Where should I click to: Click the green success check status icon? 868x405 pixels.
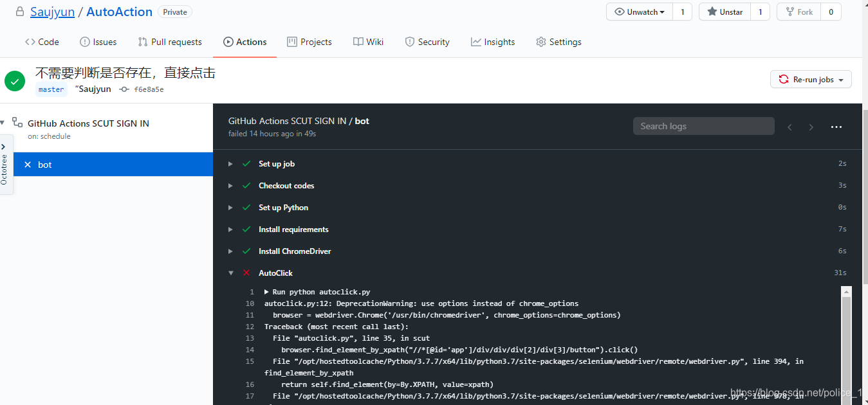click(15, 81)
